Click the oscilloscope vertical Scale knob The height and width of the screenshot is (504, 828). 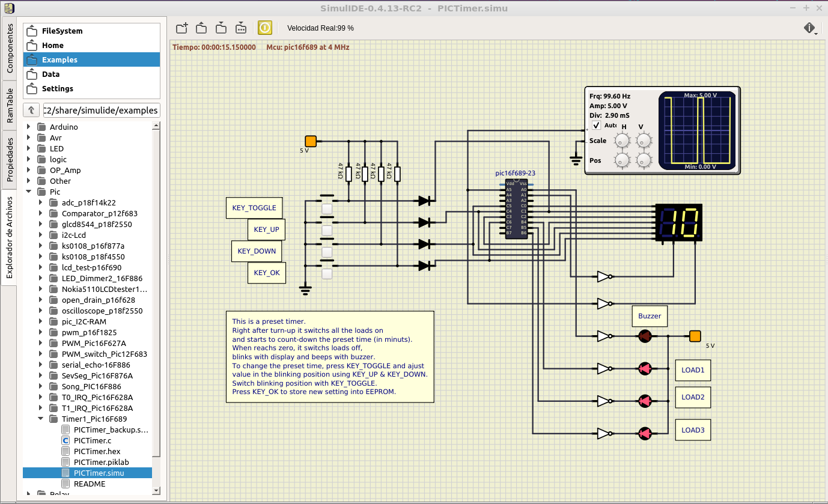coord(644,141)
